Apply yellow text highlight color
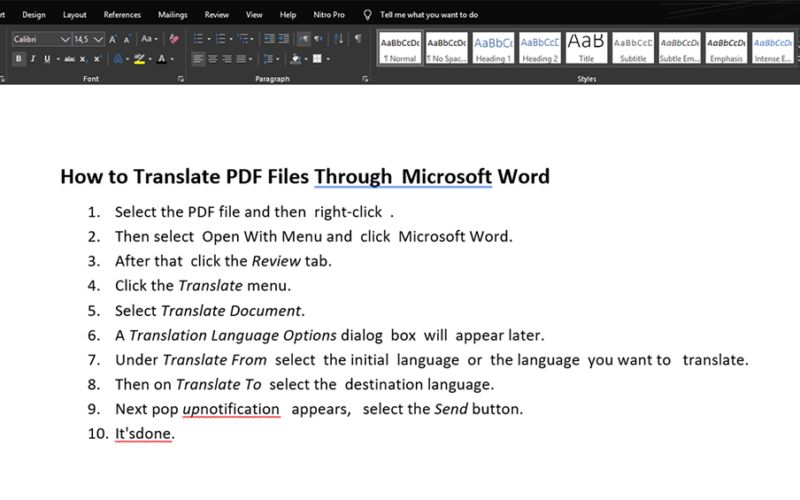This screenshot has width=800, height=500. (x=139, y=59)
